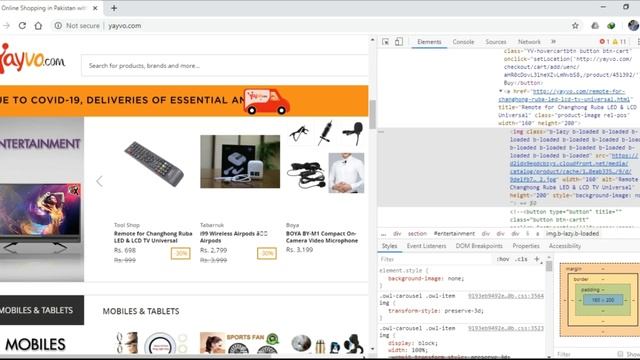Click the Styles pane scrollbar
The height and width of the screenshot is (360, 640).
pos(549,266)
